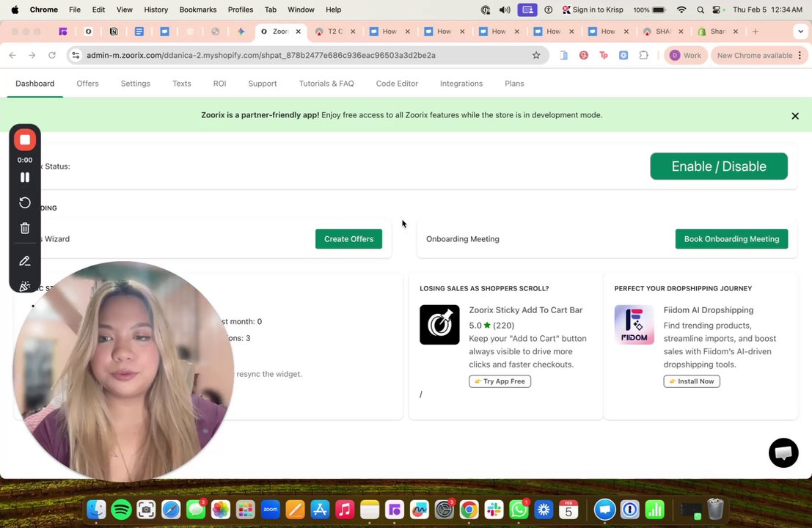This screenshot has height=528, width=812.
Task: Go back to the previous page
Action: tap(12, 56)
